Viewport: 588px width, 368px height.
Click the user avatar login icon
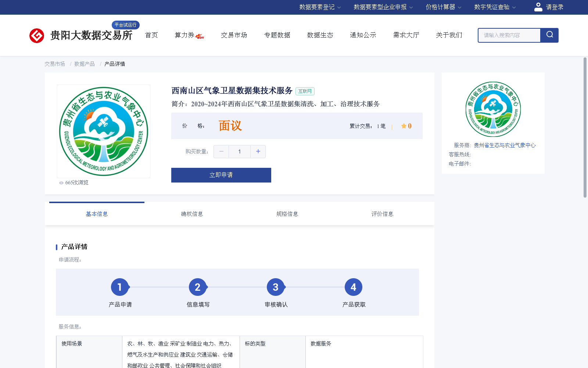pyautogui.click(x=538, y=7)
